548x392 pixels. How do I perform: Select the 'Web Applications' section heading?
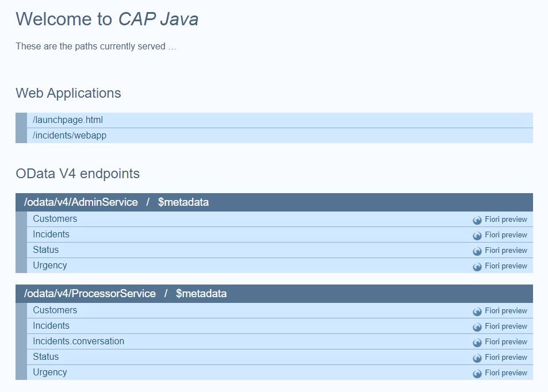tap(68, 93)
